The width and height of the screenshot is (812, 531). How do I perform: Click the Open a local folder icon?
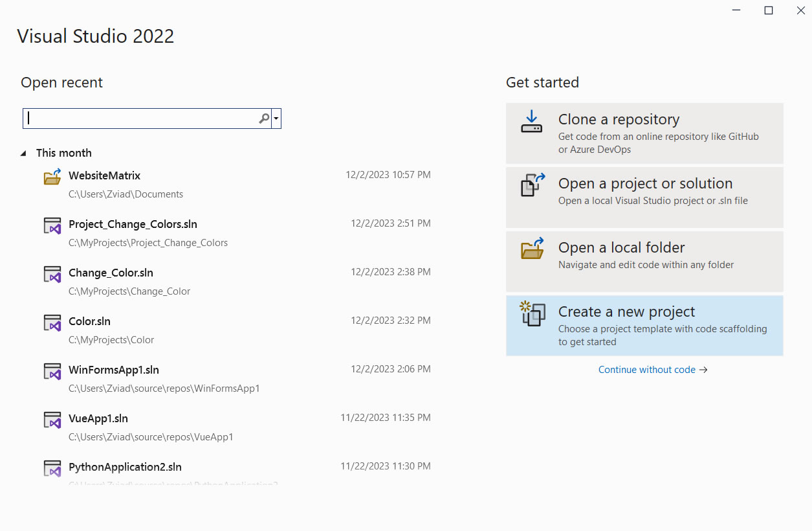click(x=532, y=249)
